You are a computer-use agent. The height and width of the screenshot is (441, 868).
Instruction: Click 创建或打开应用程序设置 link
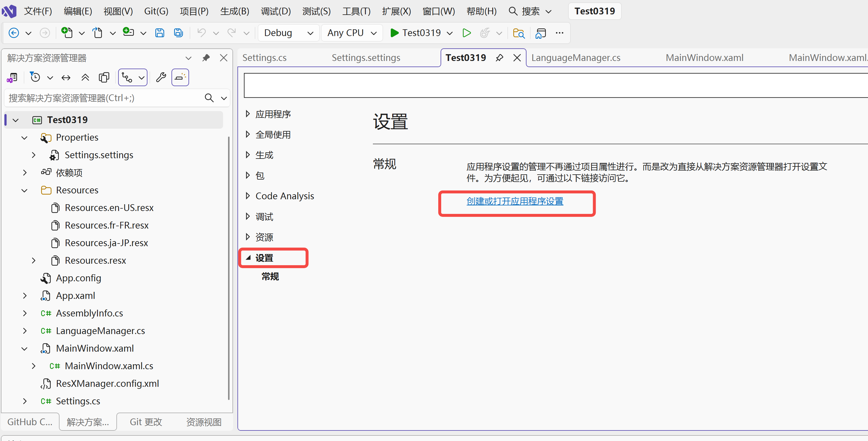(514, 201)
